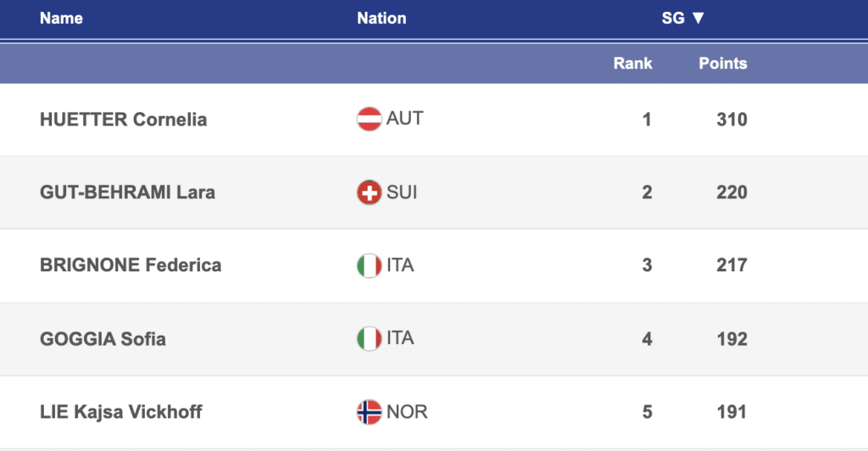
Task: Click the Italy flag in Goggia's row
Action: pos(370,339)
